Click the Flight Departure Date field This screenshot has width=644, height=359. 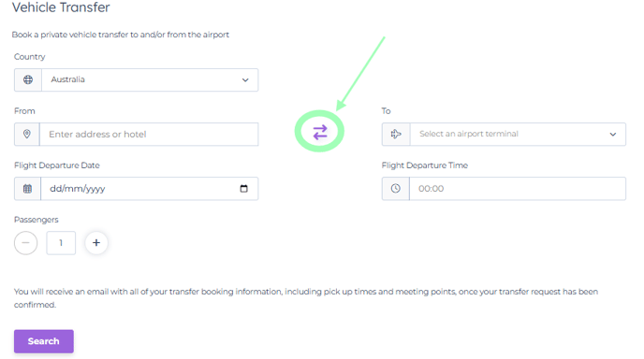150,189
